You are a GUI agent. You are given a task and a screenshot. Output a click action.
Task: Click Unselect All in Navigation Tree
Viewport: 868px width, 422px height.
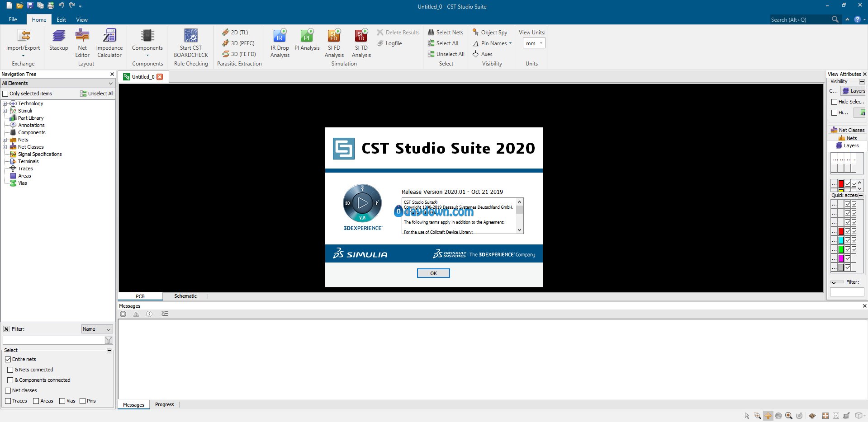pos(97,94)
